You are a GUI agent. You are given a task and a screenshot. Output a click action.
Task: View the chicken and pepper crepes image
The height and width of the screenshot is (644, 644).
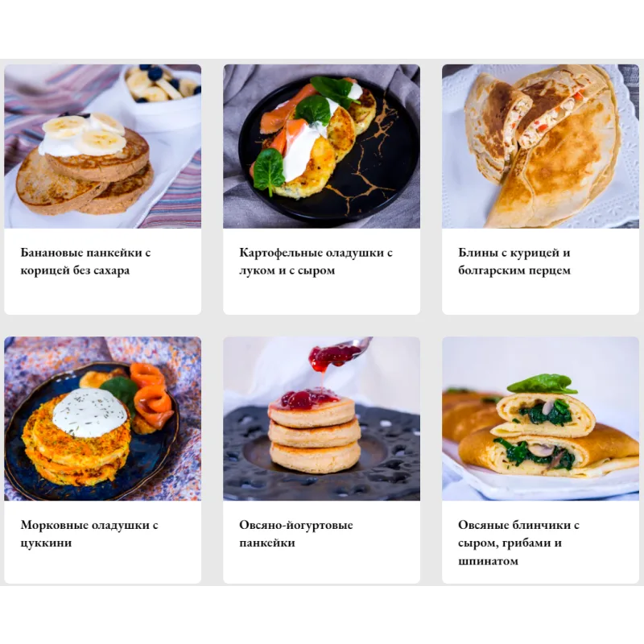(540, 147)
